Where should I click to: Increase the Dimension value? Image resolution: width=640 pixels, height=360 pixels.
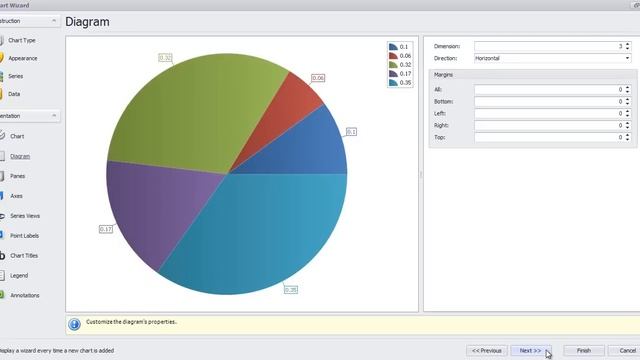point(628,44)
